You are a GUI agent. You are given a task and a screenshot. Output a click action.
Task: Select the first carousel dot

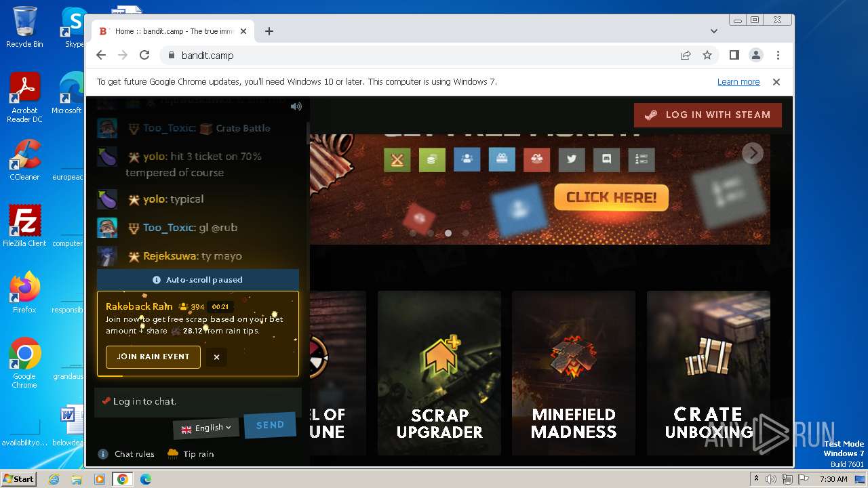pyautogui.click(x=413, y=233)
